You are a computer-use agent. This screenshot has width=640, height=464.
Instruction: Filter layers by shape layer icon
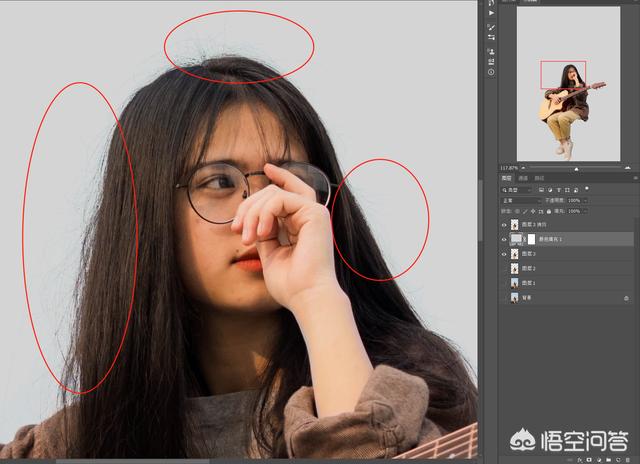567,190
